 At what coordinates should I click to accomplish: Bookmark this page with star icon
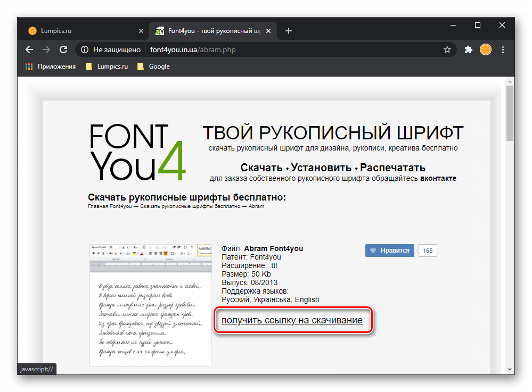(447, 49)
